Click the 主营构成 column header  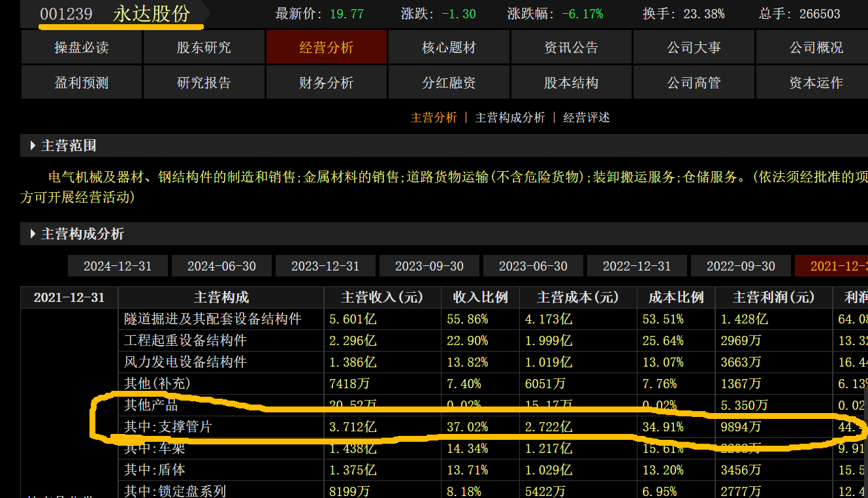221,297
